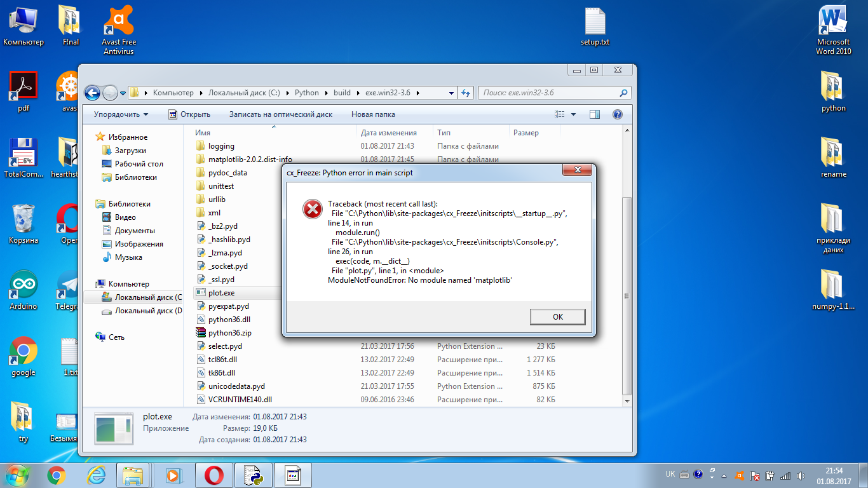Select the python36.zip archive file
This screenshot has width=868, height=488.
click(x=229, y=333)
